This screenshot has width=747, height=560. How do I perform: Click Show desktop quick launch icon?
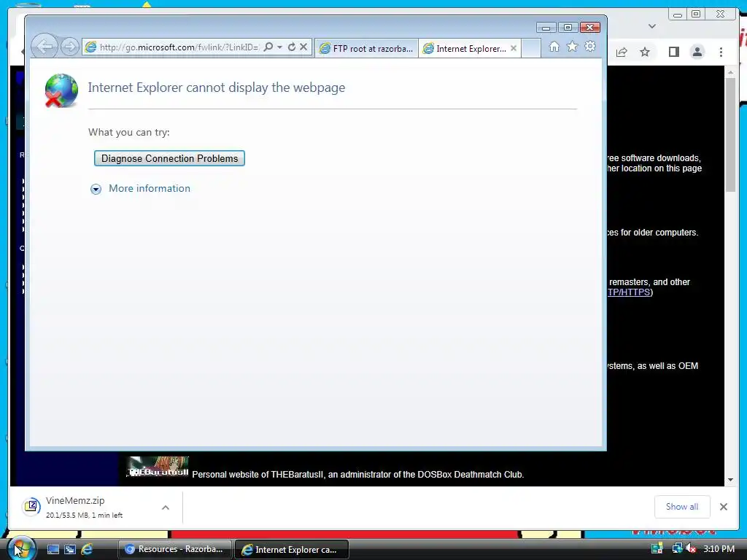[53, 550]
